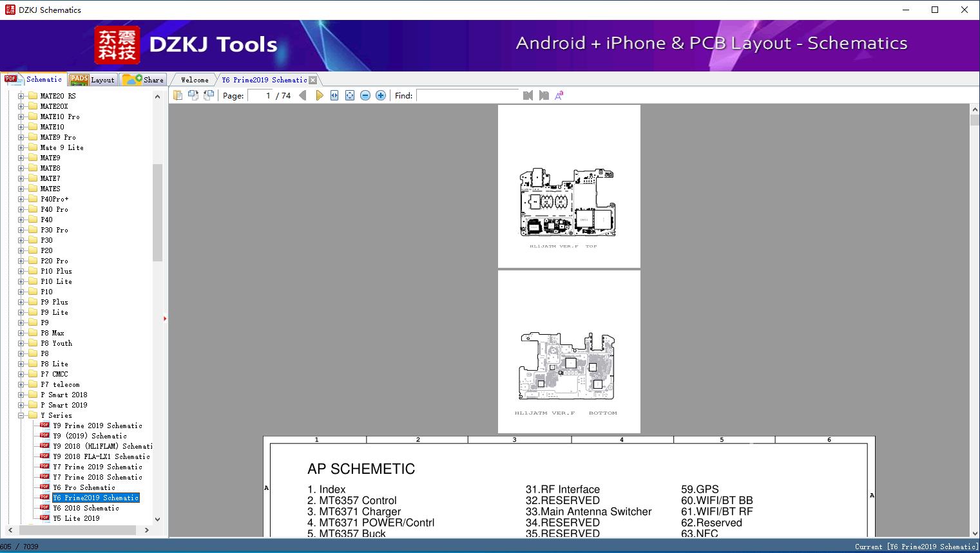Switch to the Layout tab
The width and height of the screenshot is (980, 553).
tap(92, 80)
